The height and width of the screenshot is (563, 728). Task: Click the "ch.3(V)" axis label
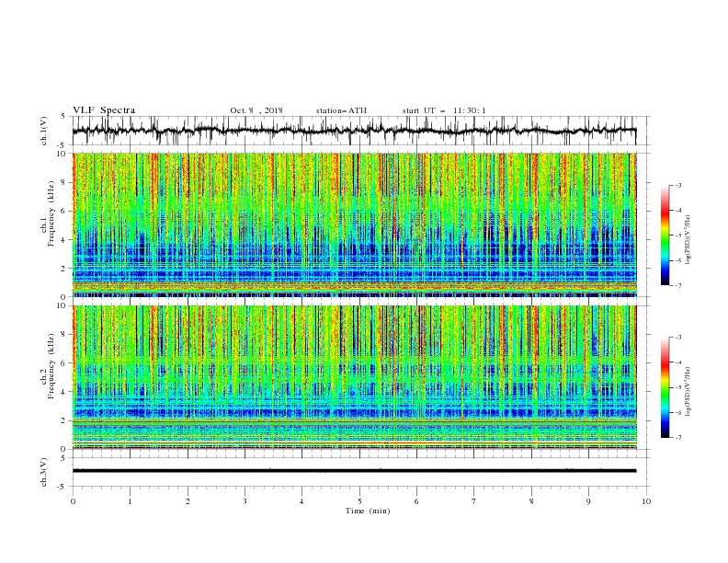coord(44,472)
